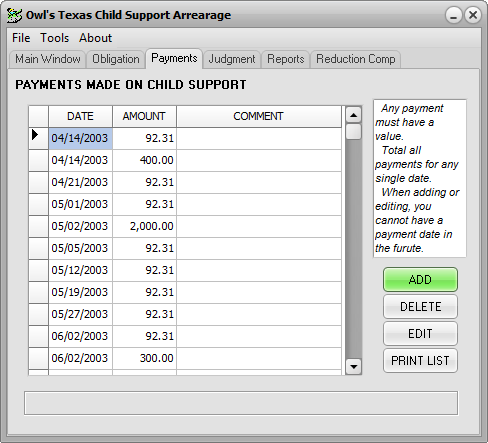Click the EDIT button

coord(420,334)
